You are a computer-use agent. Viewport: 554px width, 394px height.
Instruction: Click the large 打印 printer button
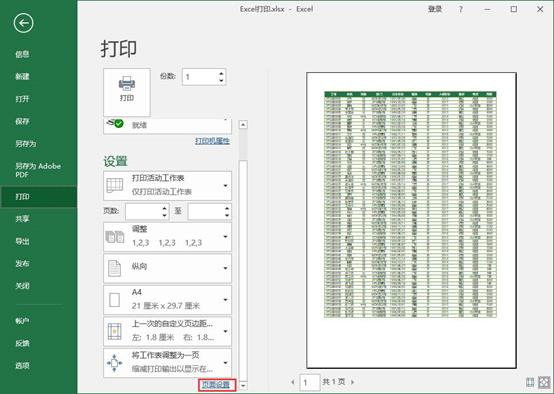tap(126, 92)
